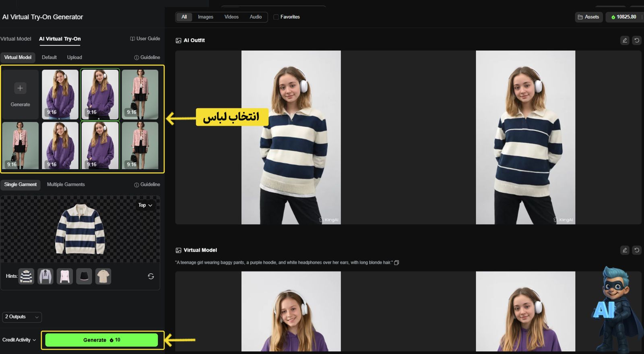Click the striped sweater hint icon
This screenshot has height=354, width=644.
(x=26, y=276)
